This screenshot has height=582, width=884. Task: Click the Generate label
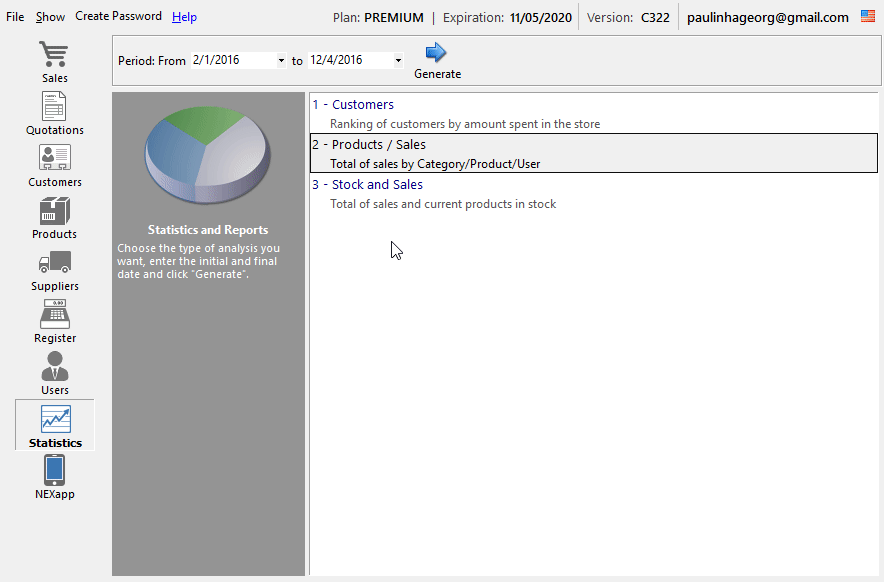point(437,74)
